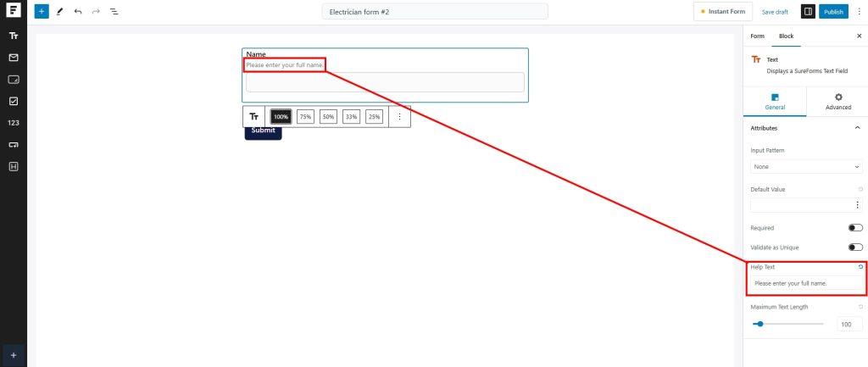
Task: Reset the Help Text field
Action: coord(860,267)
